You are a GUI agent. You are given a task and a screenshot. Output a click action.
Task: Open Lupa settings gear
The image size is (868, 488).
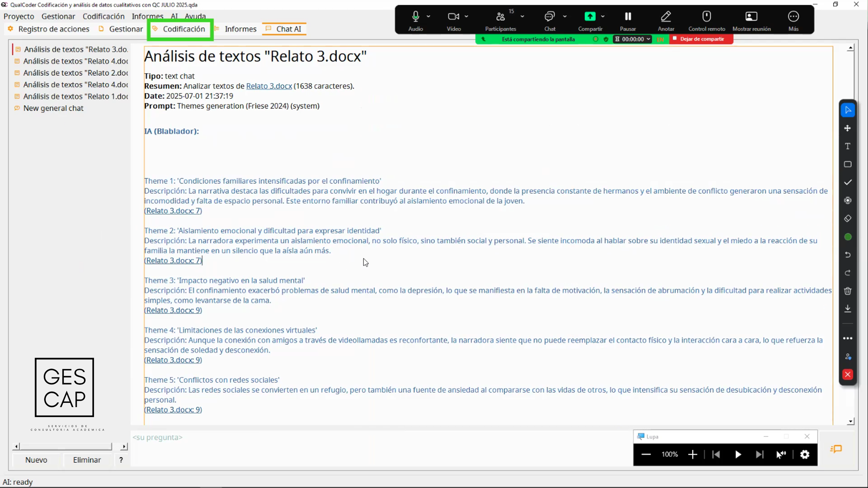(805, 455)
